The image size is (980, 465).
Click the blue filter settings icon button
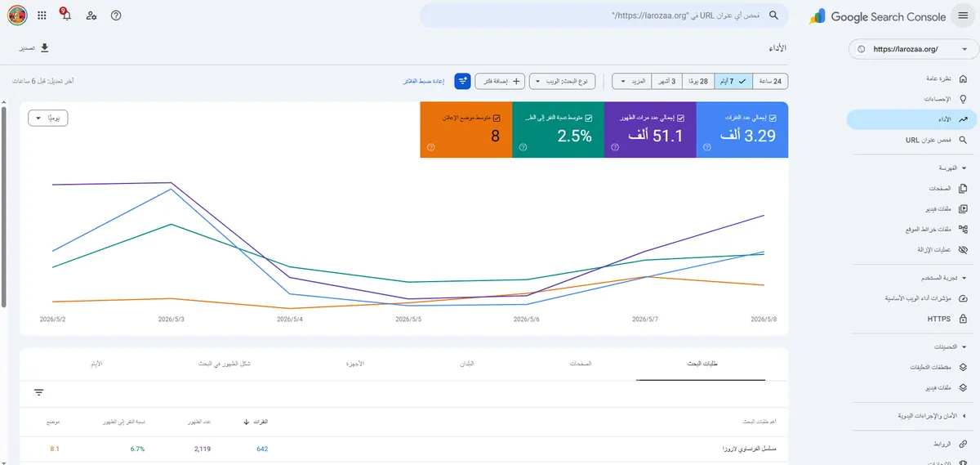[x=463, y=81]
